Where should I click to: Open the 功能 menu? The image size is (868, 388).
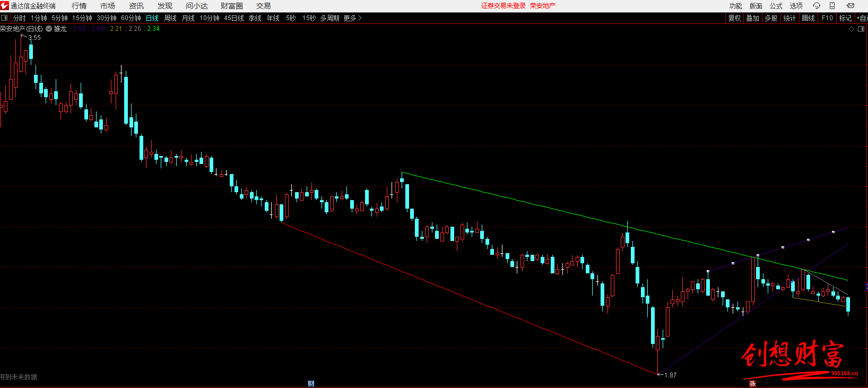coord(735,6)
